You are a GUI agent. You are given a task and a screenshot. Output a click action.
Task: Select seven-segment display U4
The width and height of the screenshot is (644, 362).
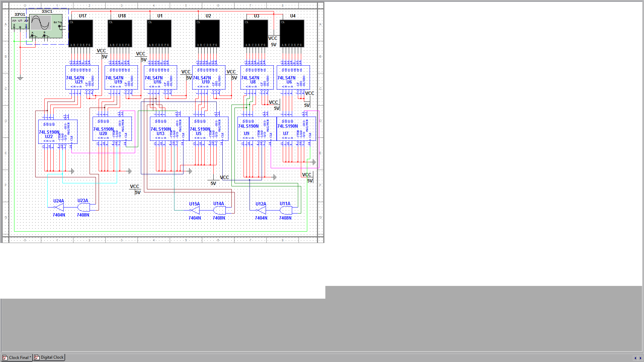pyautogui.click(x=292, y=33)
